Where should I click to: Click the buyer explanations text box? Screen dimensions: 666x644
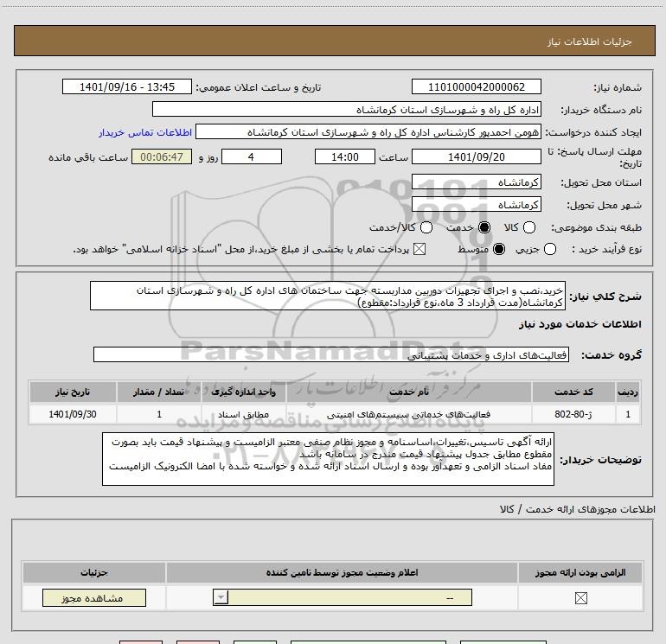[328, 459]
